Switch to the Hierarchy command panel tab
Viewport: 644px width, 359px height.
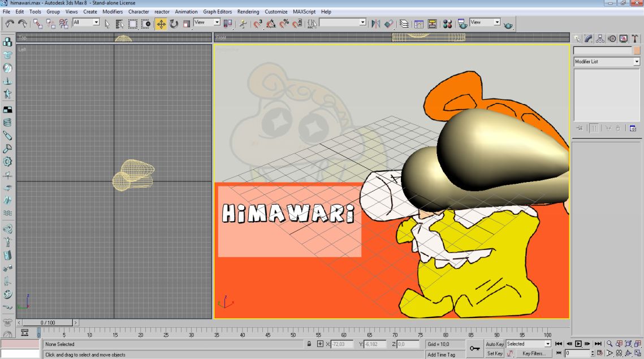click(x=600, y=38)
